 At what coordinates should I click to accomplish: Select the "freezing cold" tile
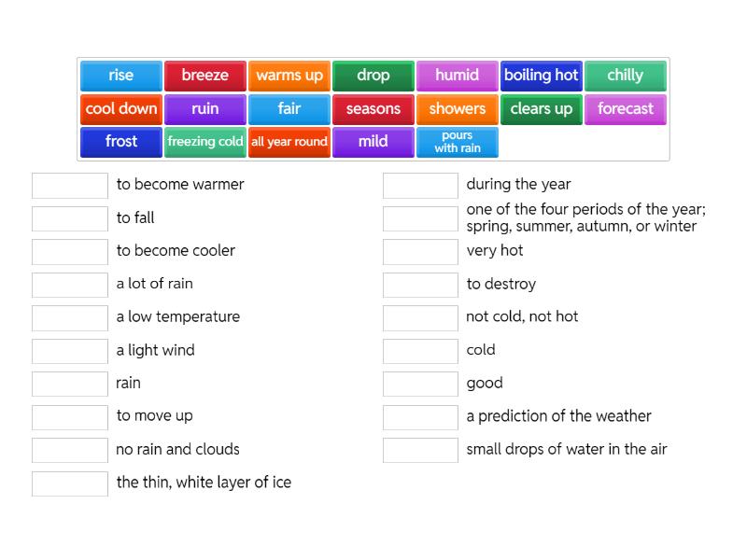point(205,142)
